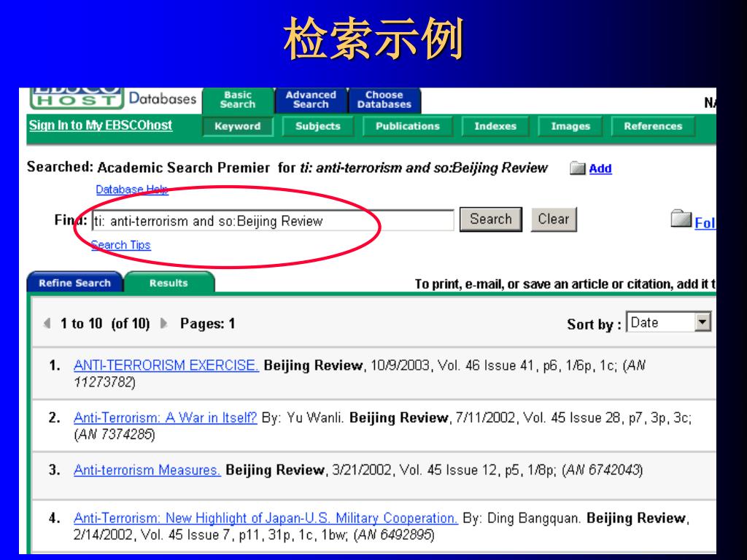Click 'By: Yu Wanli' author text
The image size is (747, 560).
point(303,418)
